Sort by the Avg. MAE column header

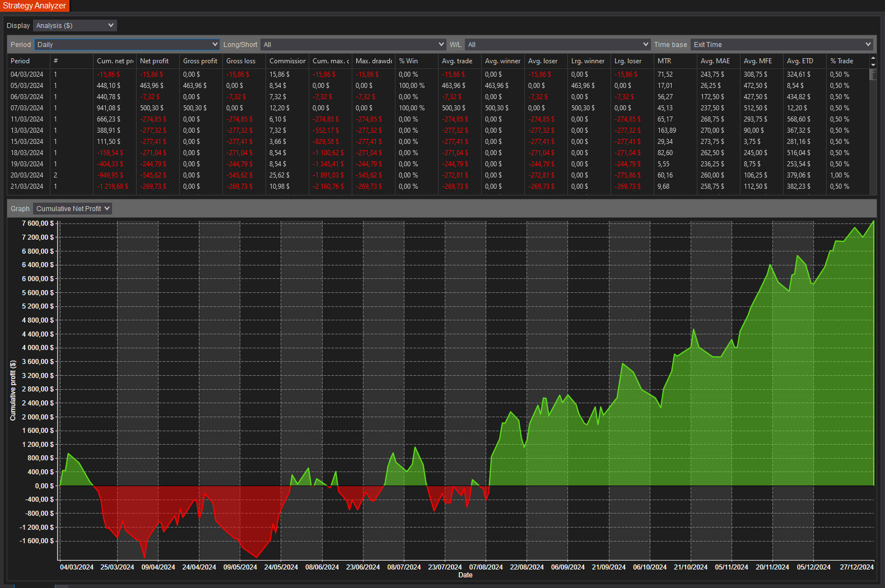(719, 61)
